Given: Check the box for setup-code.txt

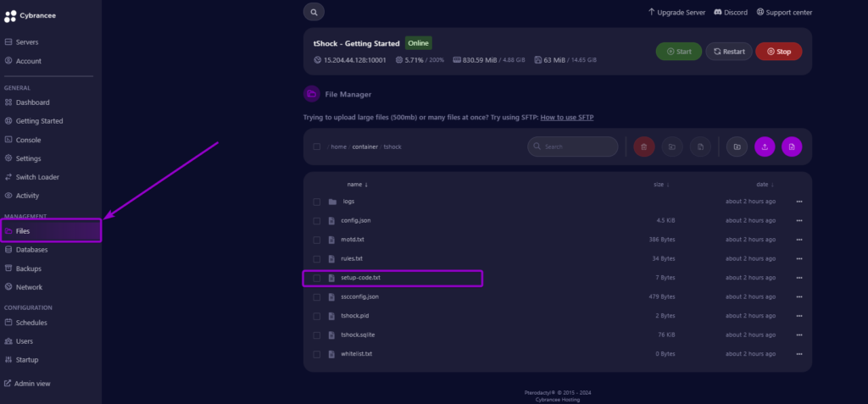Looking at the screenshot, I should tap(317, 278).
